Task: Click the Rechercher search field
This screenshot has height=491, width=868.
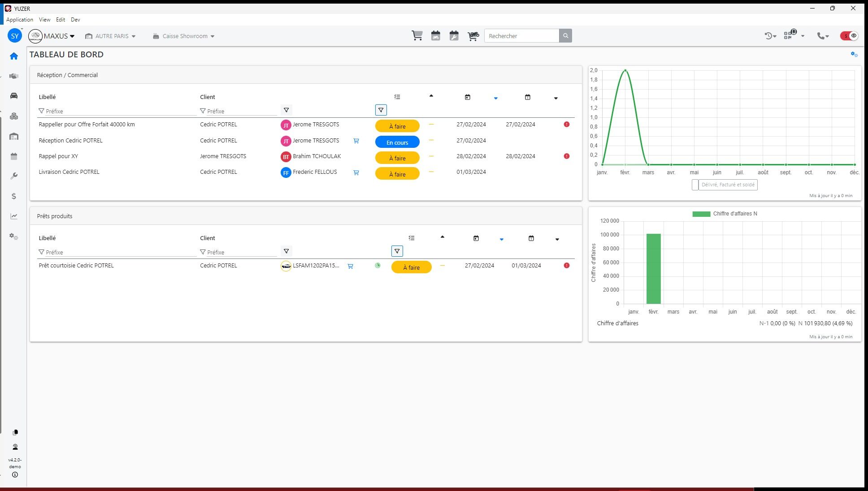Action: (521, 36)
